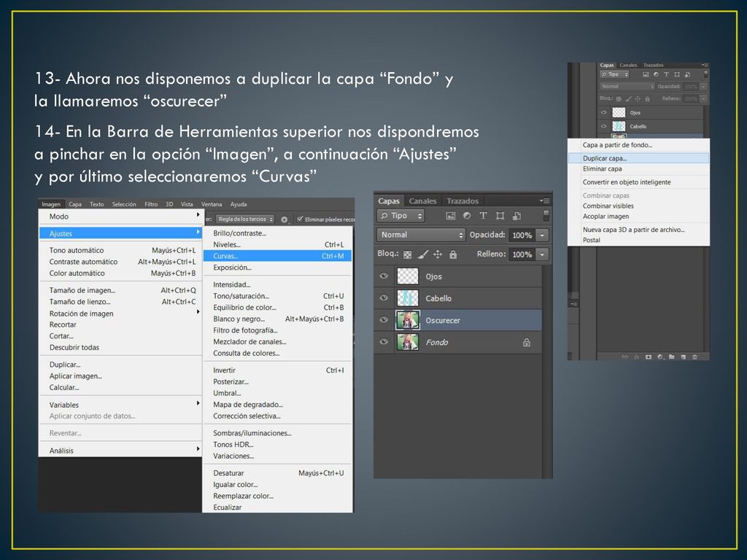747x560 pixels.
Task: Hide the Cabello layer in the Oscurecer panel
Action: coord(384,297)
